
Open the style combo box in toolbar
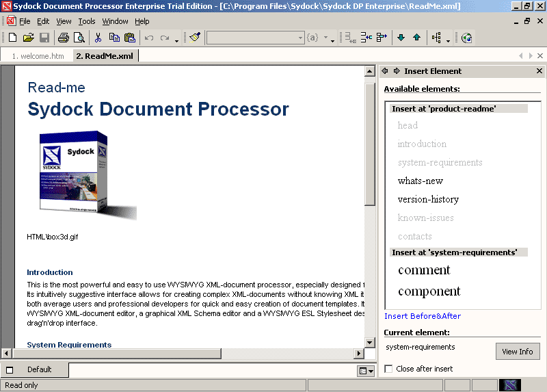(255, 38)
